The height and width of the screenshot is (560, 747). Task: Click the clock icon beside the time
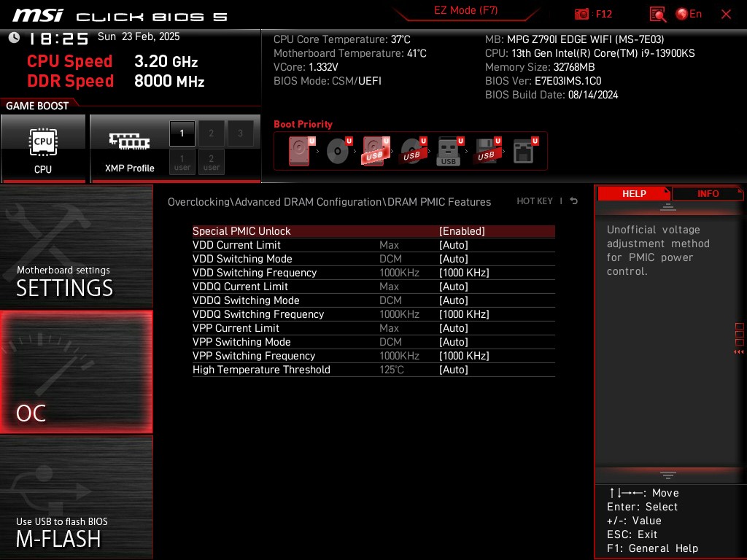15,37
